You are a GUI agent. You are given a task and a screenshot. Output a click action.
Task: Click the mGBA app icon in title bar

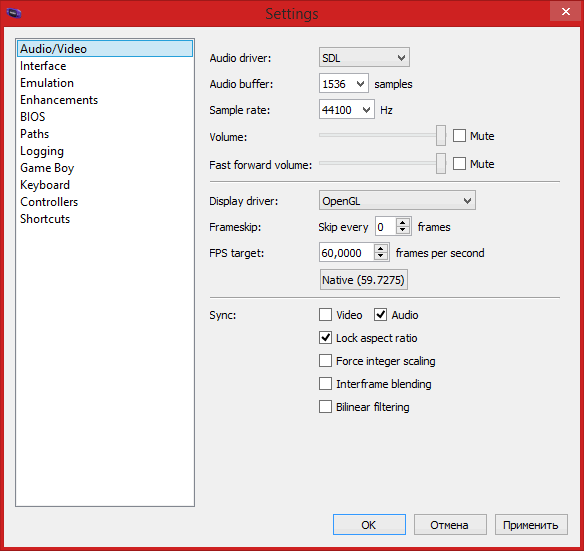(14, 13)
